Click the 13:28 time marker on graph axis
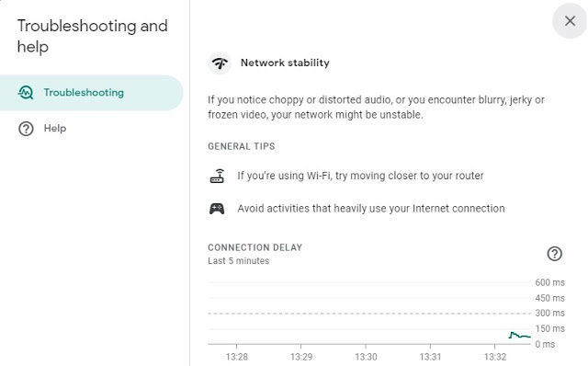Image resolution: width=588 pixels, height=366 pixels. (x=237, y=357)
